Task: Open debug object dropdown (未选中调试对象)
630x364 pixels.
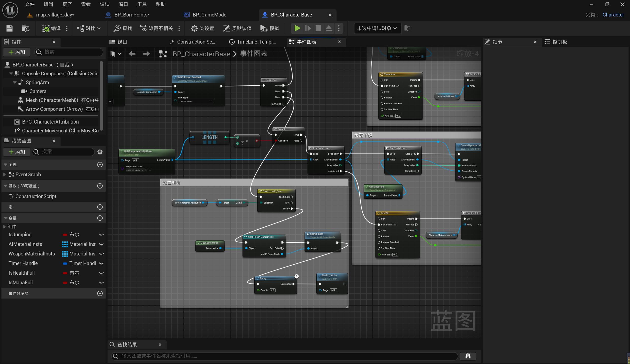Action: coord(377,28)
